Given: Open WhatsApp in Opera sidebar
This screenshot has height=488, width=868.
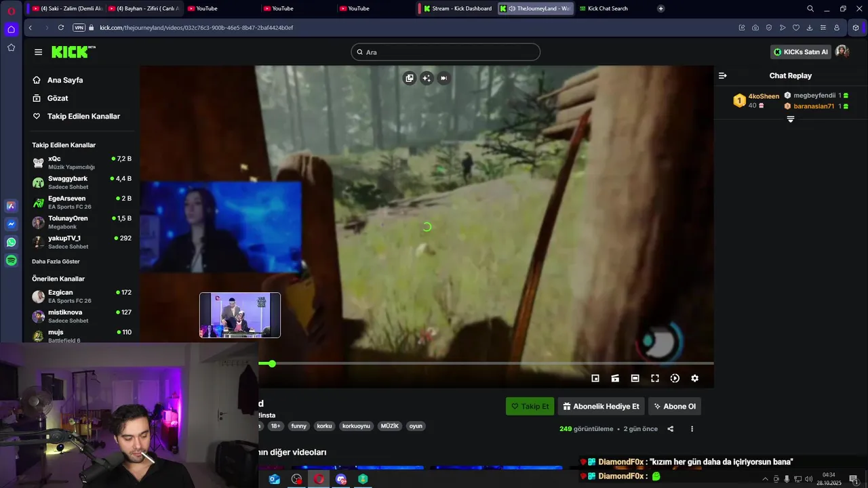Looking at the screenshot, I should [12, 242].
